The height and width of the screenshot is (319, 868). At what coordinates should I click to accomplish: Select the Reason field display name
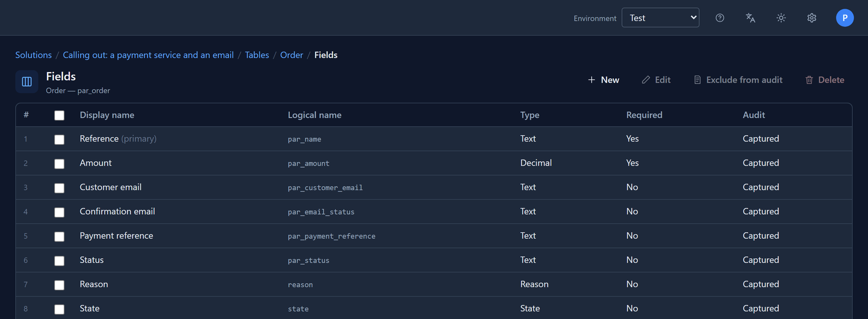click(x=94, y=284)
